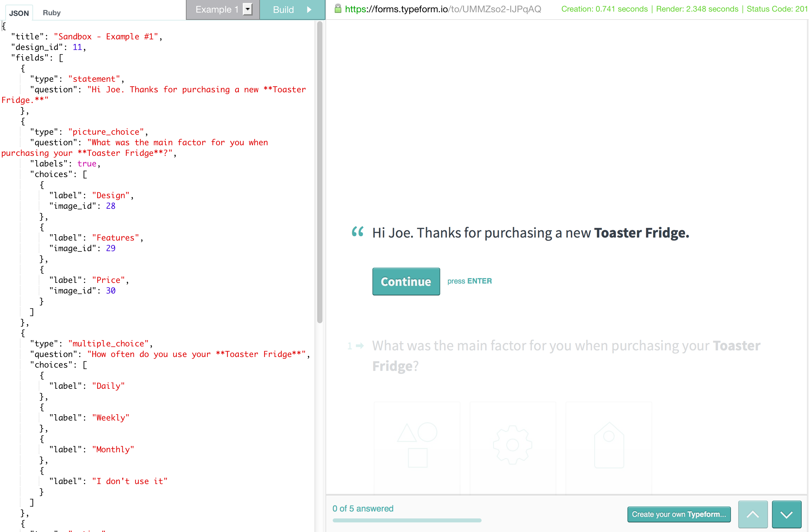This screenshot has width=809, height=532.
Task: Expand the Example 1 selector
Action: 217,10
